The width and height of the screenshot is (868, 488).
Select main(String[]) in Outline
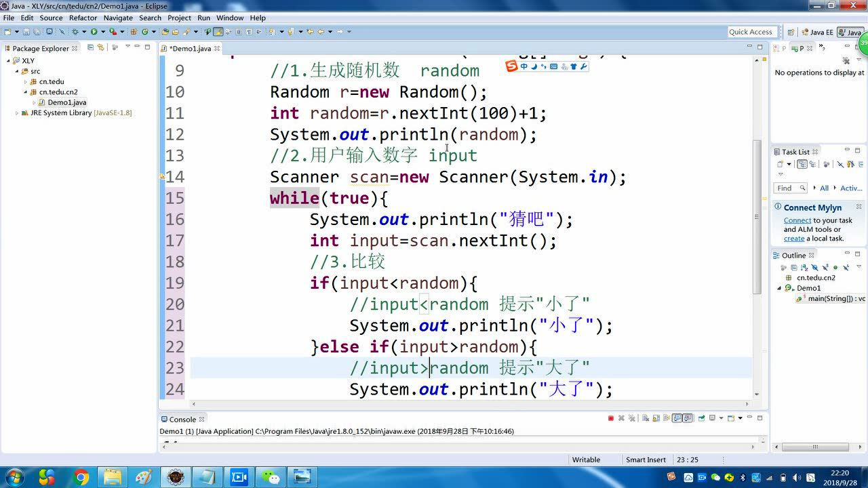coord(831,298)
